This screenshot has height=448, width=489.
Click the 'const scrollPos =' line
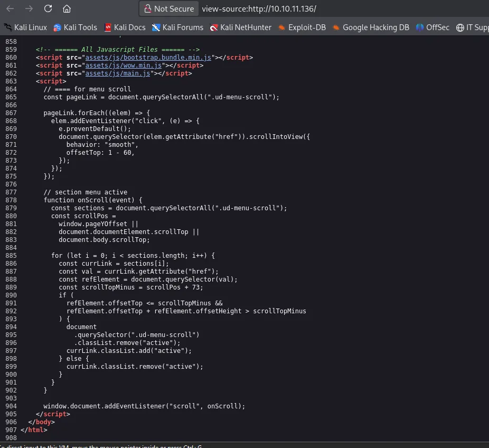pos(83,216)
